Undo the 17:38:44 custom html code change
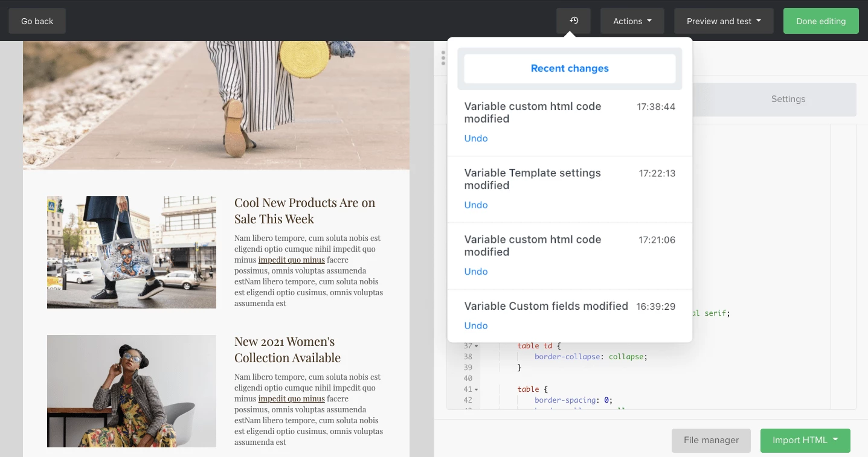 (x=475, y=138)
